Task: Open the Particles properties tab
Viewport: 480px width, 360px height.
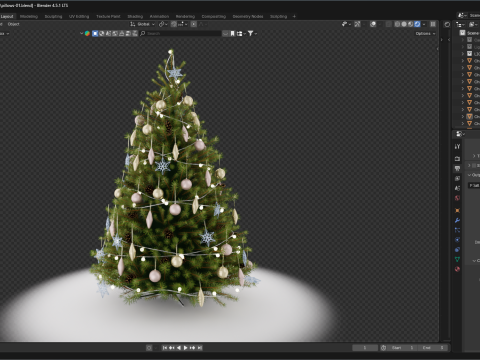Action: [x=457, y=230]
